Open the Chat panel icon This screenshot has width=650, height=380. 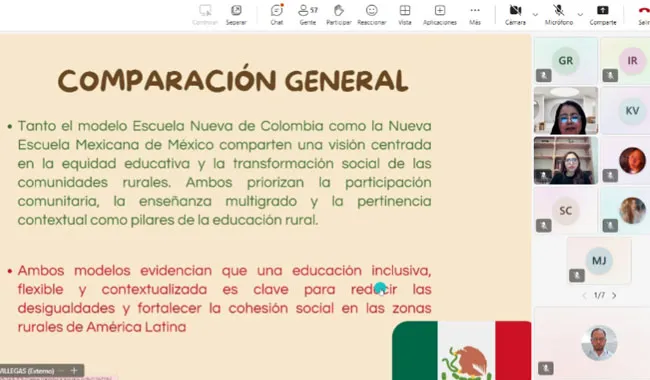(276, 10)
